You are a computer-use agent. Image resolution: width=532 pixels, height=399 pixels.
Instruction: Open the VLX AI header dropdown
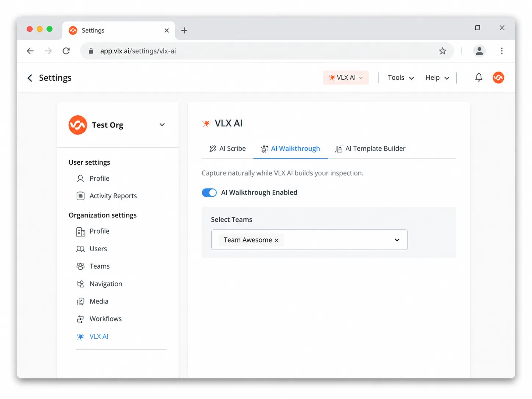(x=346, y=78)
